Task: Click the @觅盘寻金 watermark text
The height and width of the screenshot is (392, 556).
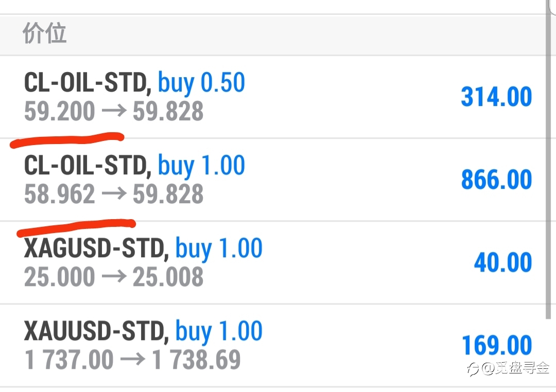Action: (x=515, y=369)
